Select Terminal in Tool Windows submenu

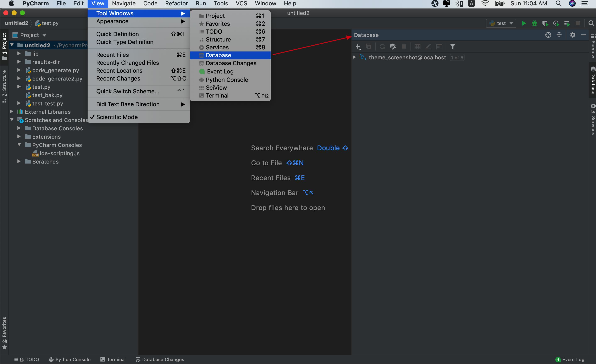(x=230, y=95)
